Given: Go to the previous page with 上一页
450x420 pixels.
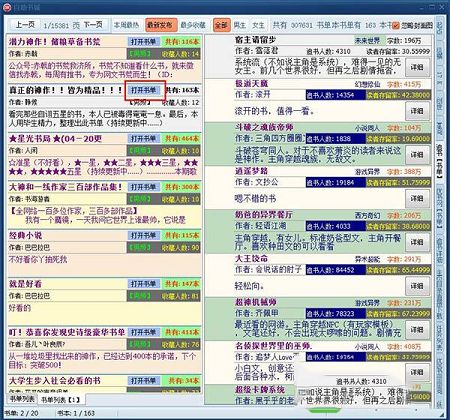Looking at the screenshot, I should click(x=25, y=25).
